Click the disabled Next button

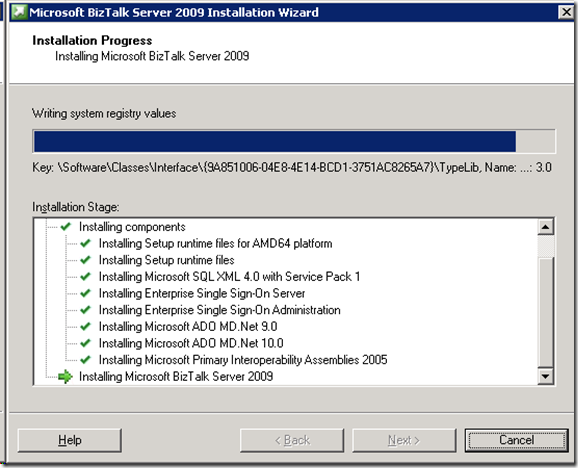click(x=404, y=440)
